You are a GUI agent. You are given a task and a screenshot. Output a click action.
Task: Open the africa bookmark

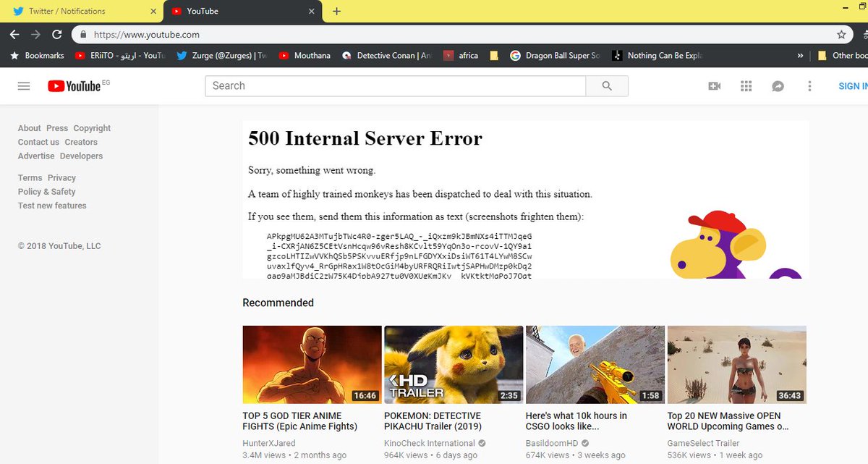click(461, 55)
